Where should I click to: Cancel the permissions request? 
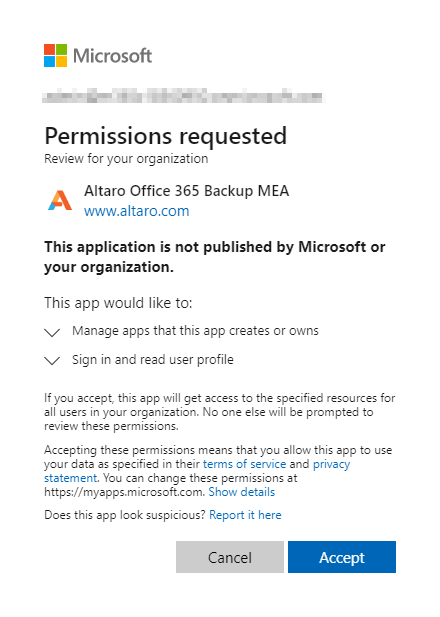pos(230,557)
